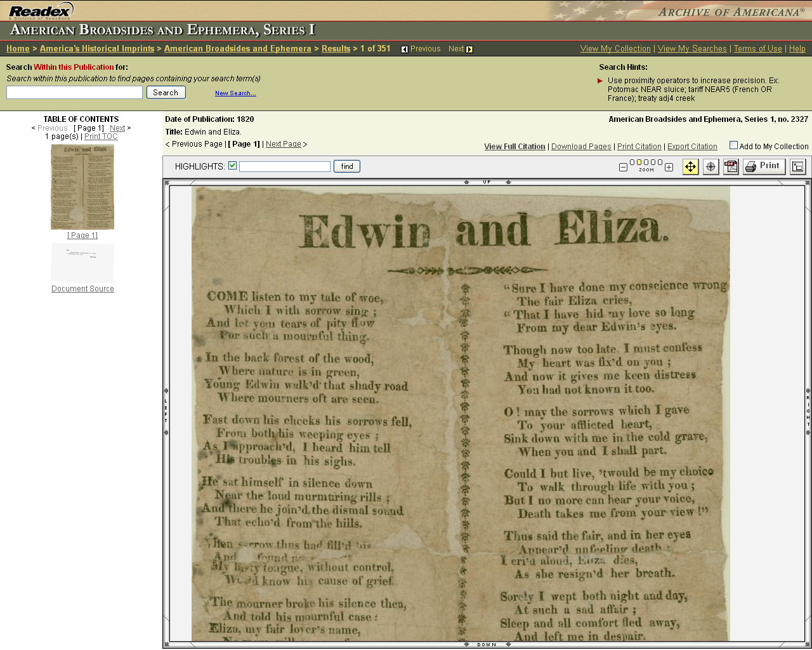The image size is (812, 650).
Task: Return to Results breadcrumb link
Action: [336, 49]
